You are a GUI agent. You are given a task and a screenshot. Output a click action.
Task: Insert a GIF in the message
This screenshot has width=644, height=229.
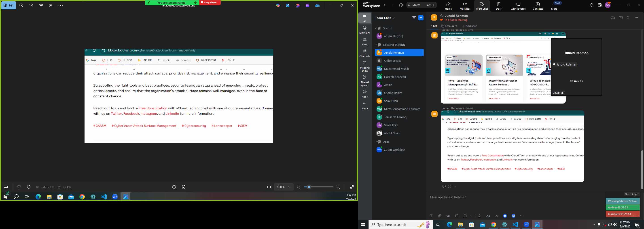(448, 216)
